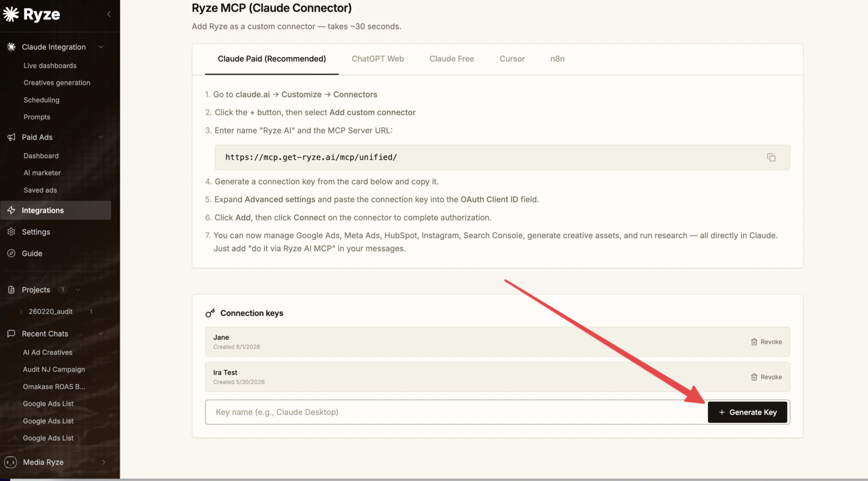Click the Projects count badge
Viewport: 868px width, 481px height.
click(63, 290)
